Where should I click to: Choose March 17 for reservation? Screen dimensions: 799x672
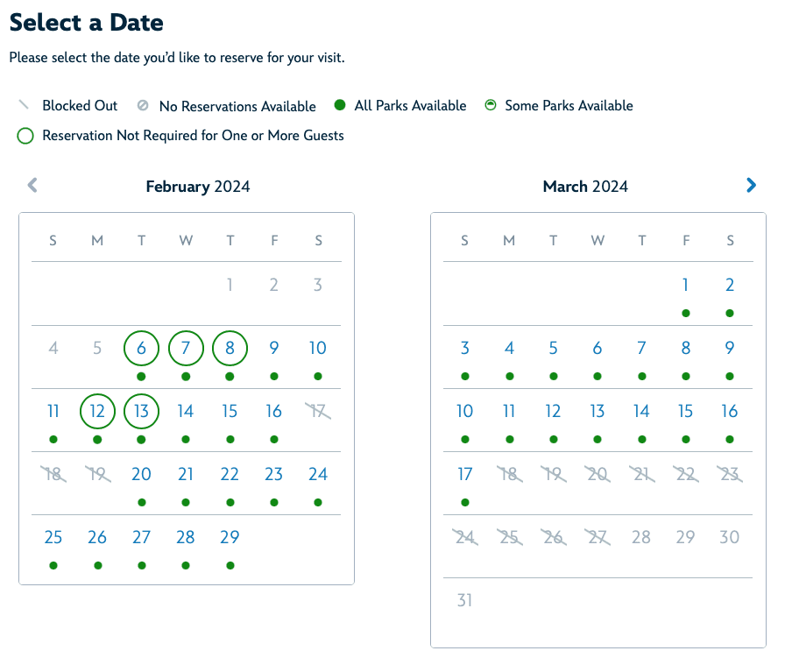click(464, 474)
